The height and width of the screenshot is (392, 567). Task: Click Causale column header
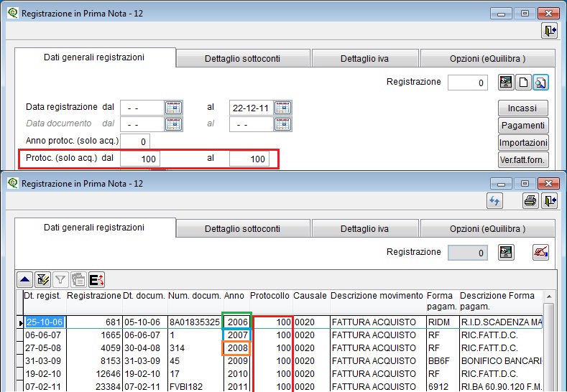(x=311, y=301)
